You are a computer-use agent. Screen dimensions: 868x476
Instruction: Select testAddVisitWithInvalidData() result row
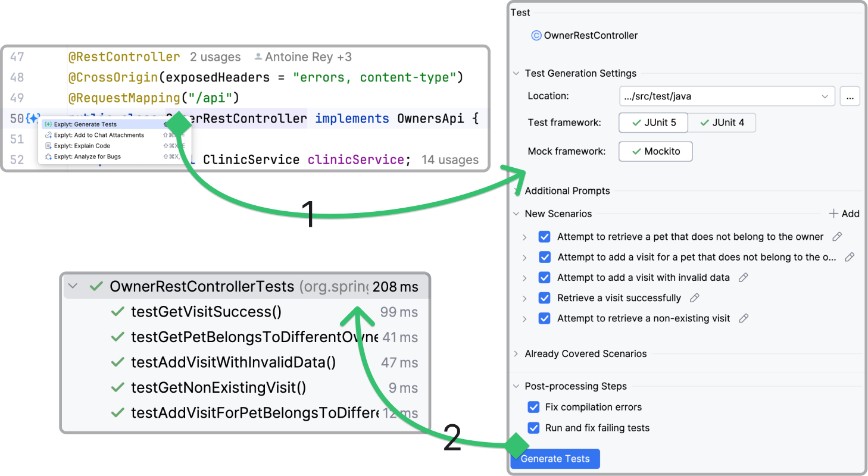click(245, 362)
